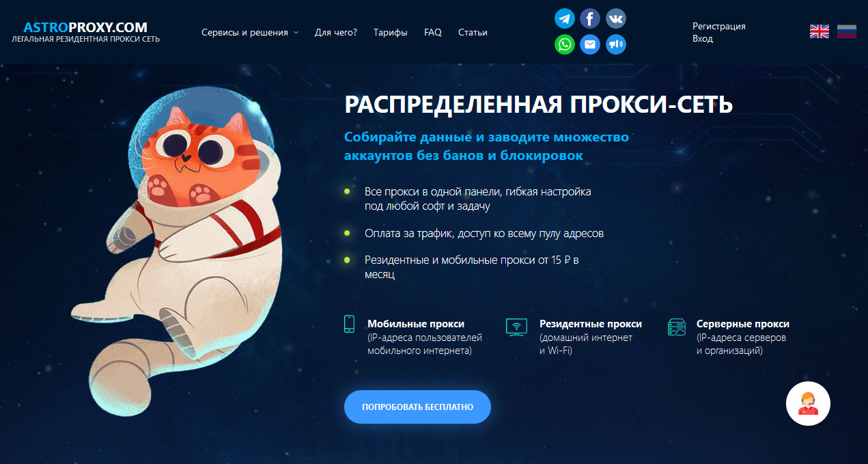Switch site language to English flag
Screen dimensions: 868x464
coord(819,31)
